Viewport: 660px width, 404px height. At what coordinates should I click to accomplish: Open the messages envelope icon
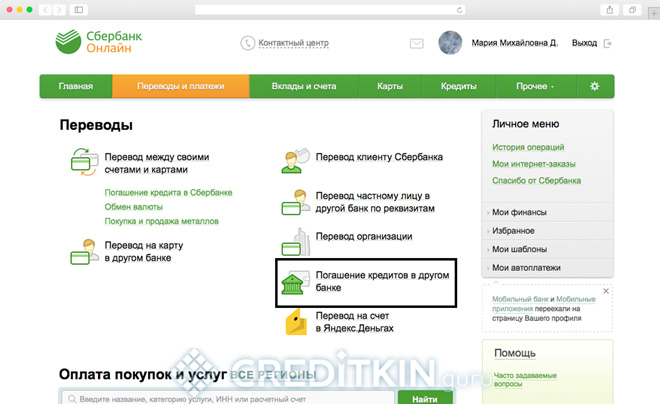tap(417, 44)
